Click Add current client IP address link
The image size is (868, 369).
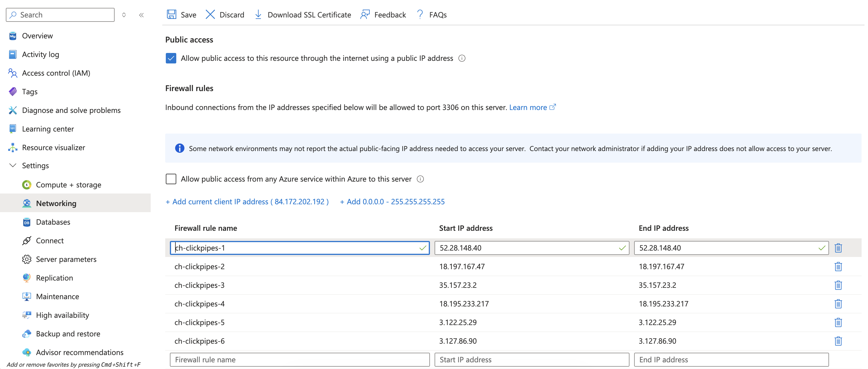[247, 201]
